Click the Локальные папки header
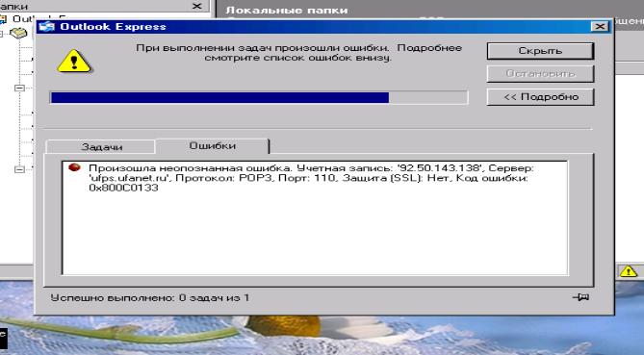 coord(287,11)
